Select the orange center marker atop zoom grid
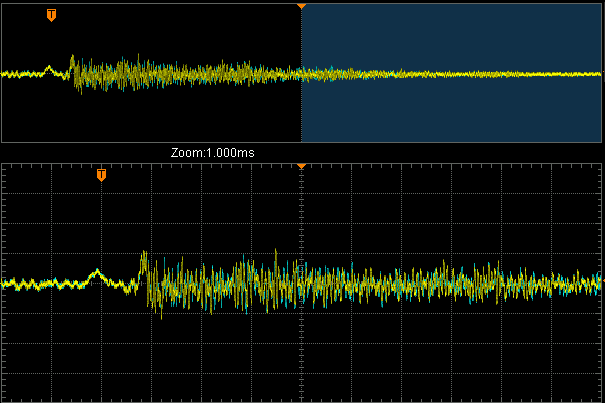The width and height of the screenshot is (605, 403). [x=301, y=166]
